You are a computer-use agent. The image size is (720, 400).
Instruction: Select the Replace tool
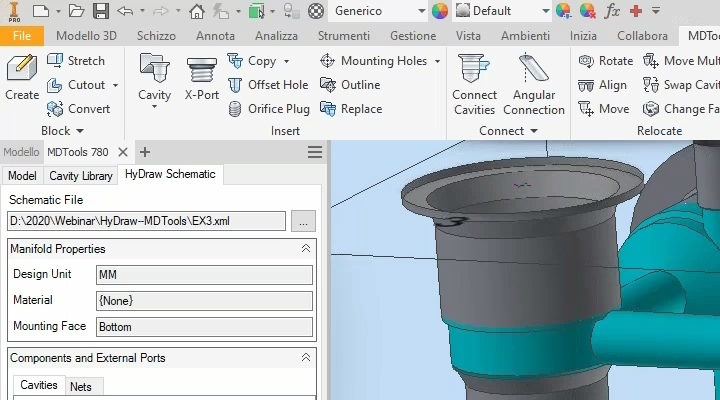(351, 109)
